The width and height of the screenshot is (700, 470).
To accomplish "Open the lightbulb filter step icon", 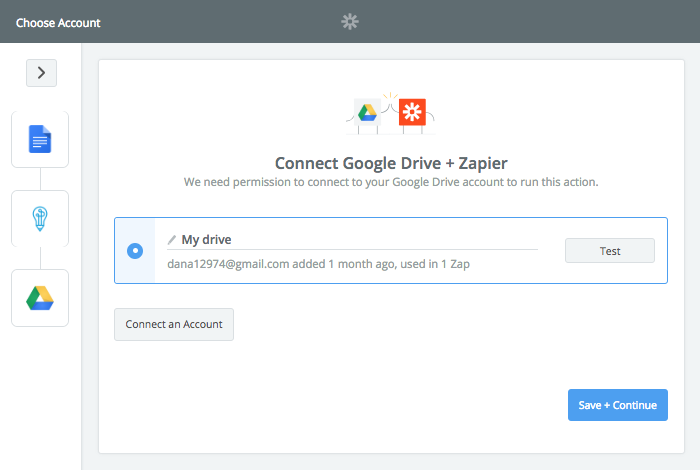I will [x=40, y=218].
